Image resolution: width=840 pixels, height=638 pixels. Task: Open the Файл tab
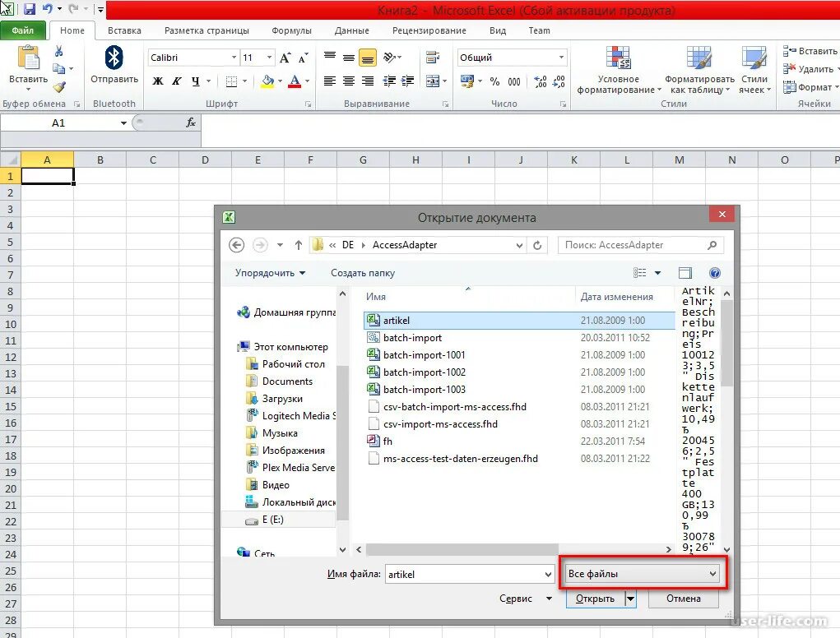coord(22,30)
